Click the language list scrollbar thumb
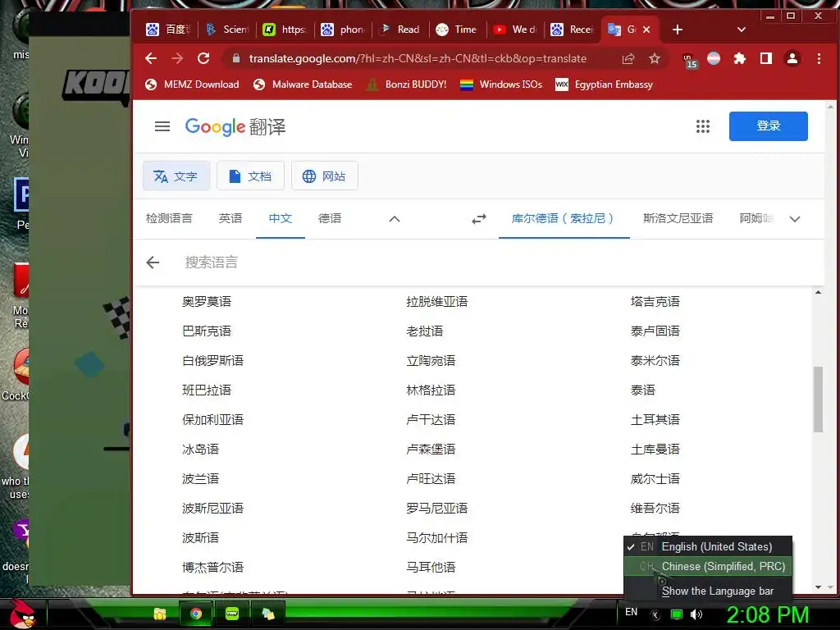The image size is (840, 630). pyautogui.click(x=818, y=399)
